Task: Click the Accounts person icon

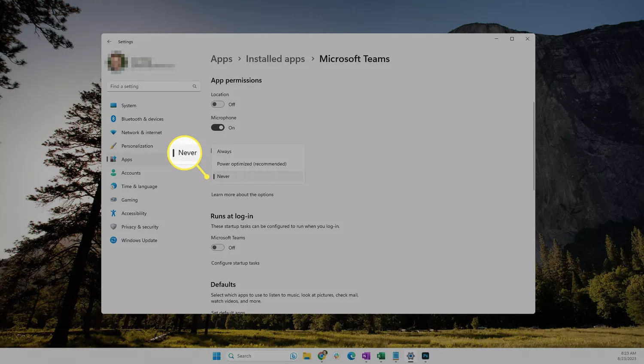Action: [113, 173]
